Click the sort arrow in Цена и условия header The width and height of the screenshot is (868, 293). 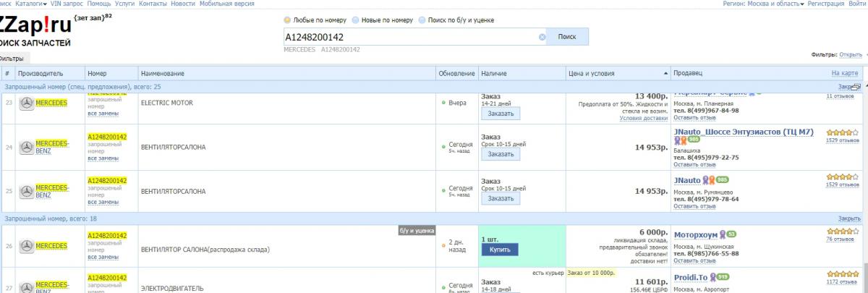point(666,74)
